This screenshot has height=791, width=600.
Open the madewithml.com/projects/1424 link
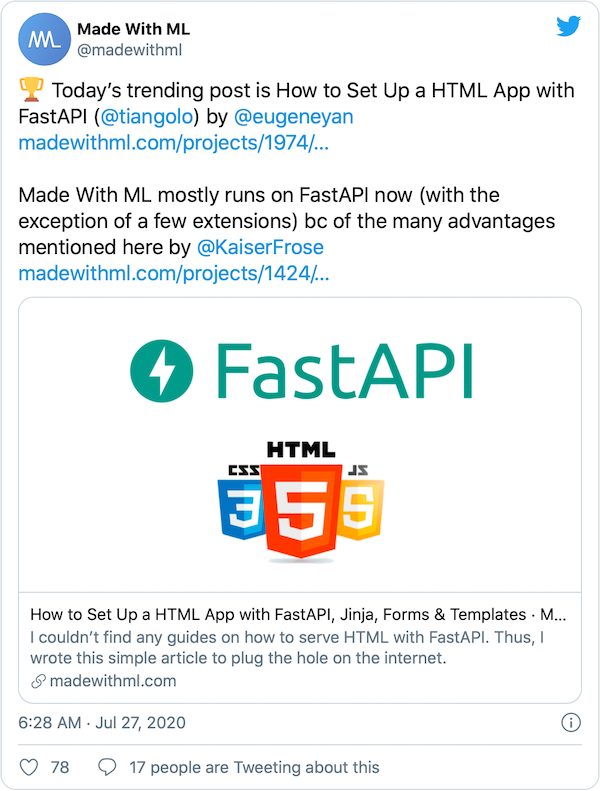[173, 273]
